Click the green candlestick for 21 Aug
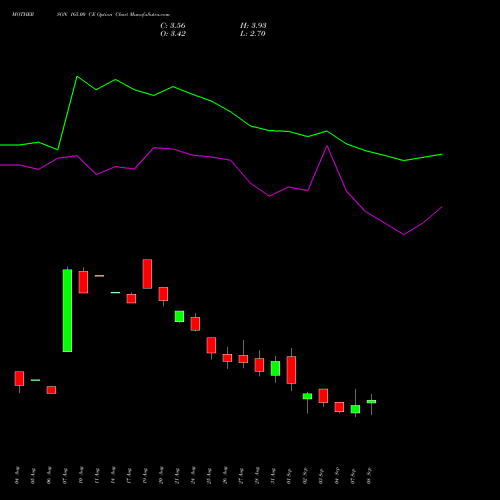This screenshot has width=500, height=500. [x=179, y=316]
